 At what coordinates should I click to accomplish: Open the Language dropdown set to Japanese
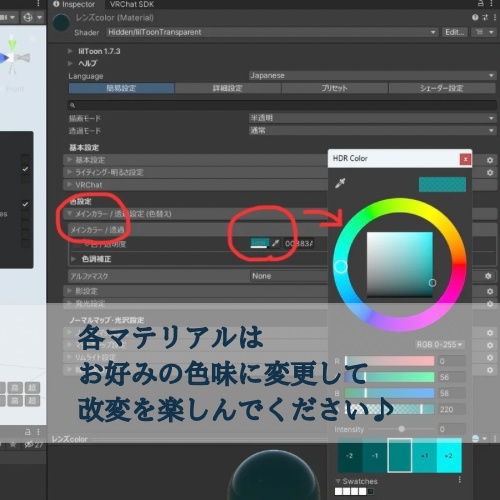[372, 76]
